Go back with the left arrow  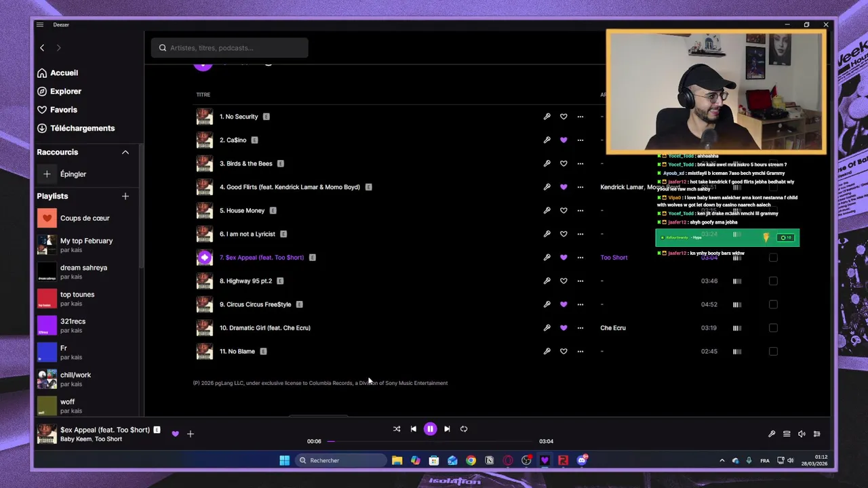42,47
